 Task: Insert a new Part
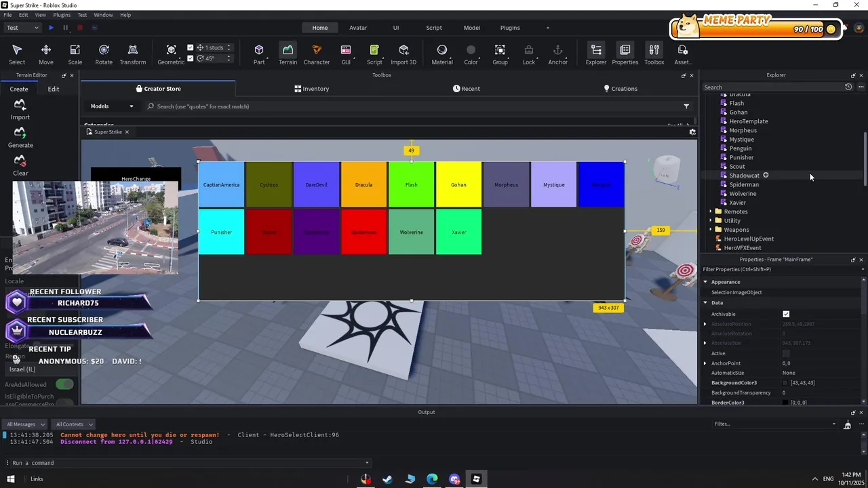pos(259,54)
